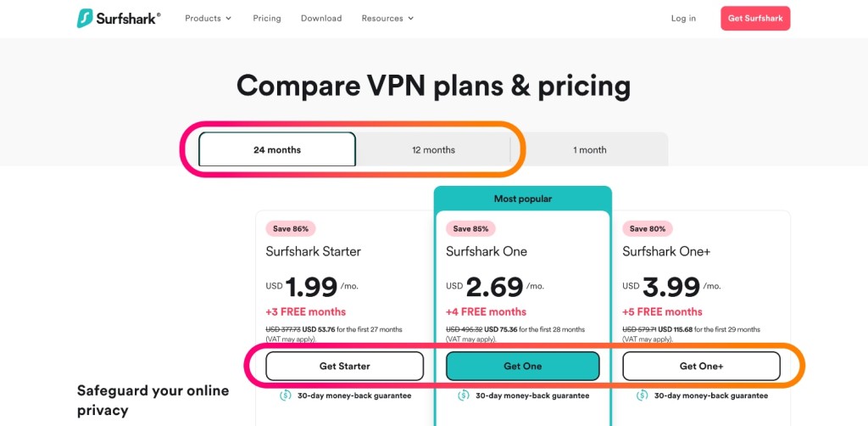Click the Get Starter button
Viewport: 868px width, 426px height.
pos(344,366)
